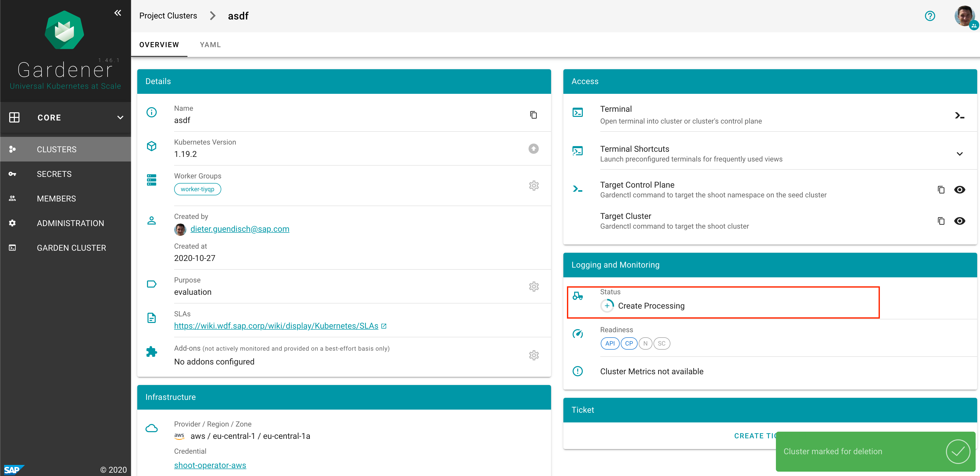
Task: Open the help icon in the header
Action: pos(930,16)
